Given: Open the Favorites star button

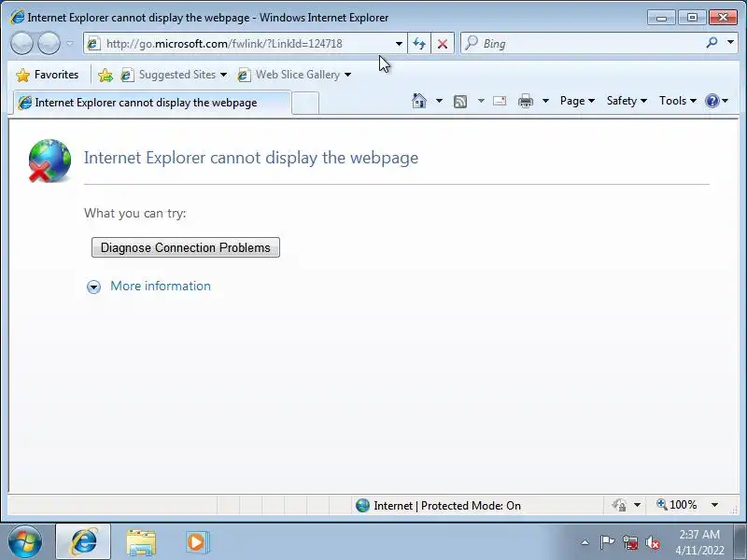Looking at the screenshot, I should (x=47, y=75).
